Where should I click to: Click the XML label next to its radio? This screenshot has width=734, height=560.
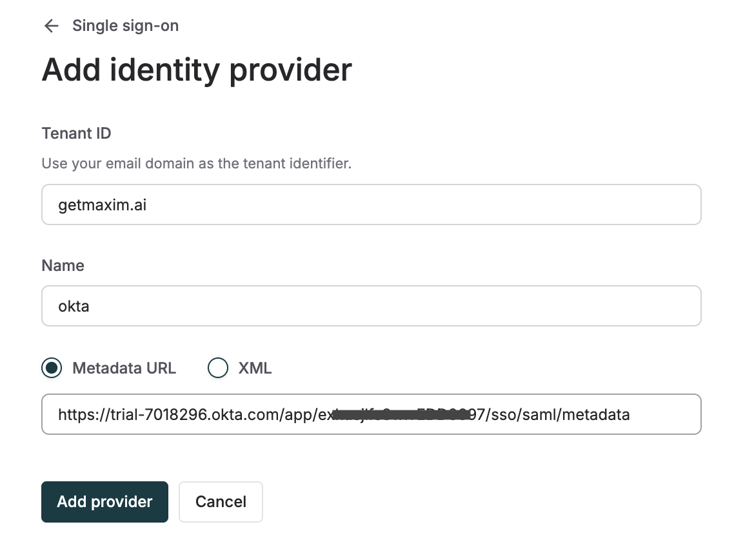point(257,368)
